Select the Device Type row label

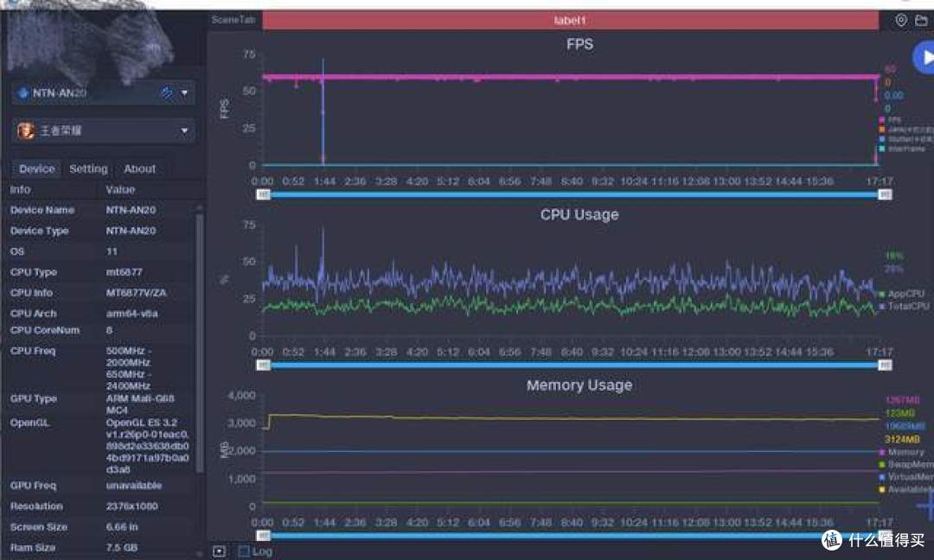pyautogui.click(x=39, y=231)
